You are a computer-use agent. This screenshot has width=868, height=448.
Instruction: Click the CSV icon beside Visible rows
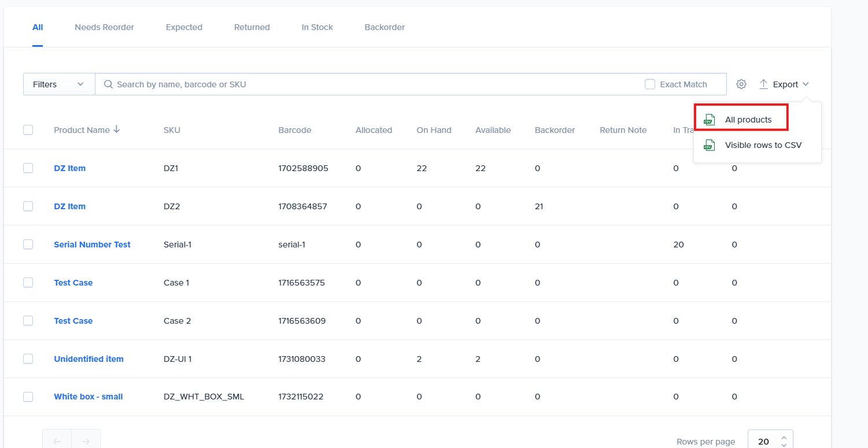point(709,145)
